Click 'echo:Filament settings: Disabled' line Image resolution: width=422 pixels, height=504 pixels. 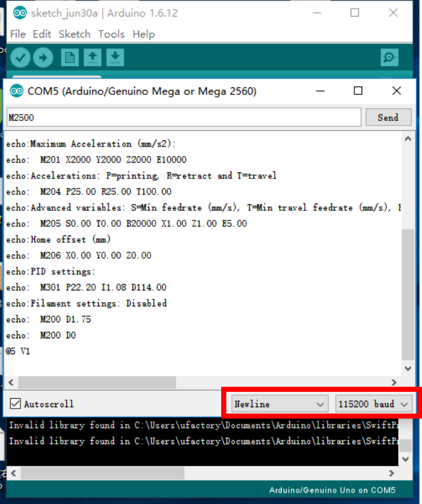pyautogui.click(x=87, y=303)
